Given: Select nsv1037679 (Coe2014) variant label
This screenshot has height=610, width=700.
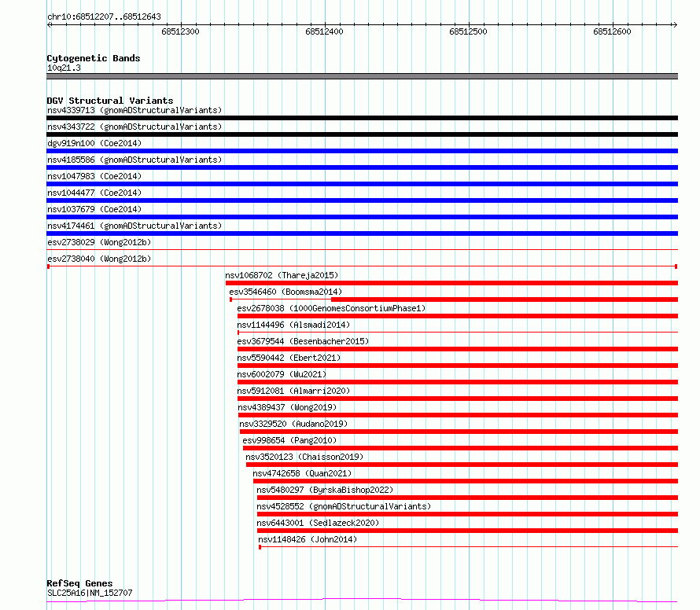Looking at the screenshot, I should pyautogui.click(x=94, y=209).
